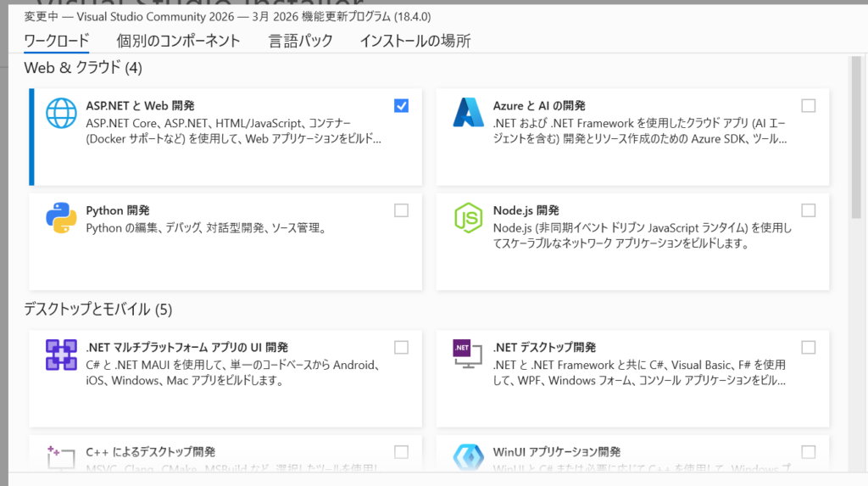Screen dimensions: 868x486
Task: Select the .NET デスクトップ開発 checkbox
Action: point(809,347)
